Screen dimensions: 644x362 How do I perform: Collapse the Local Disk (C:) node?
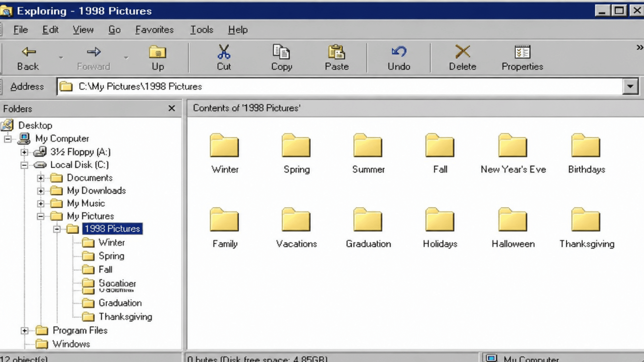point(24,165)
